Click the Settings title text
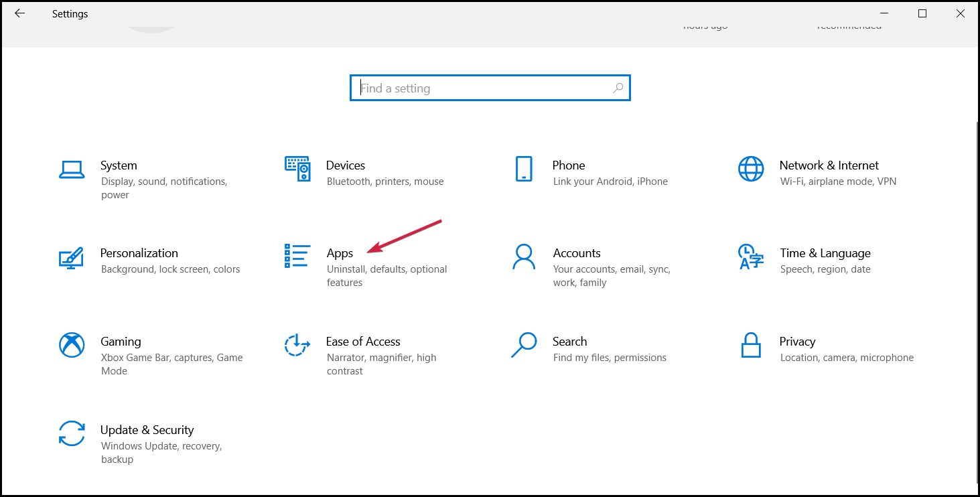Viewport: 980px width, 497px height. coord(70,13)
